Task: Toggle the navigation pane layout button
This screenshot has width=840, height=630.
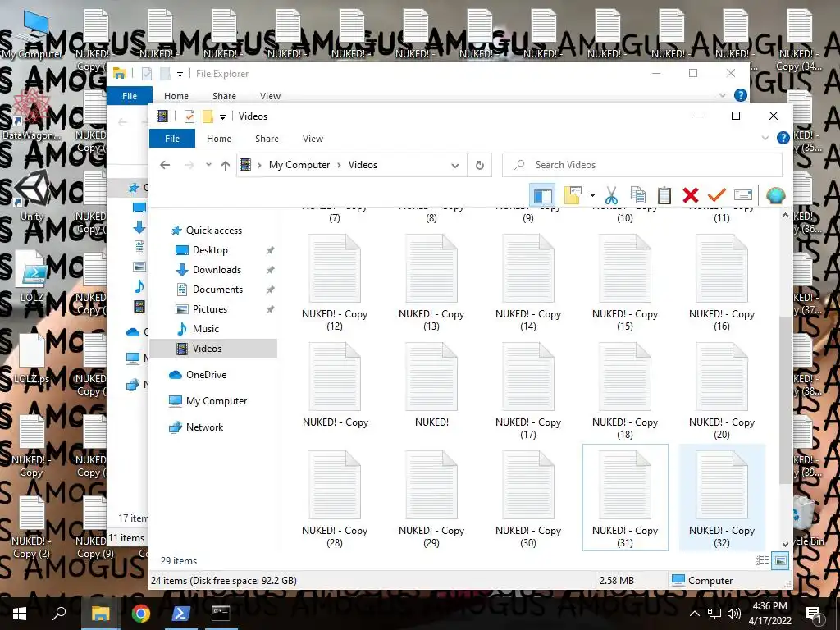Action: (x=542, y=195)
